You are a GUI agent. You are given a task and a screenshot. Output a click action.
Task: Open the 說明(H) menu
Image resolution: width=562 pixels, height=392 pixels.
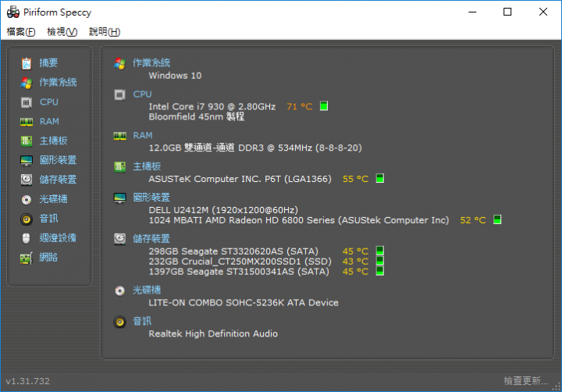105,32
